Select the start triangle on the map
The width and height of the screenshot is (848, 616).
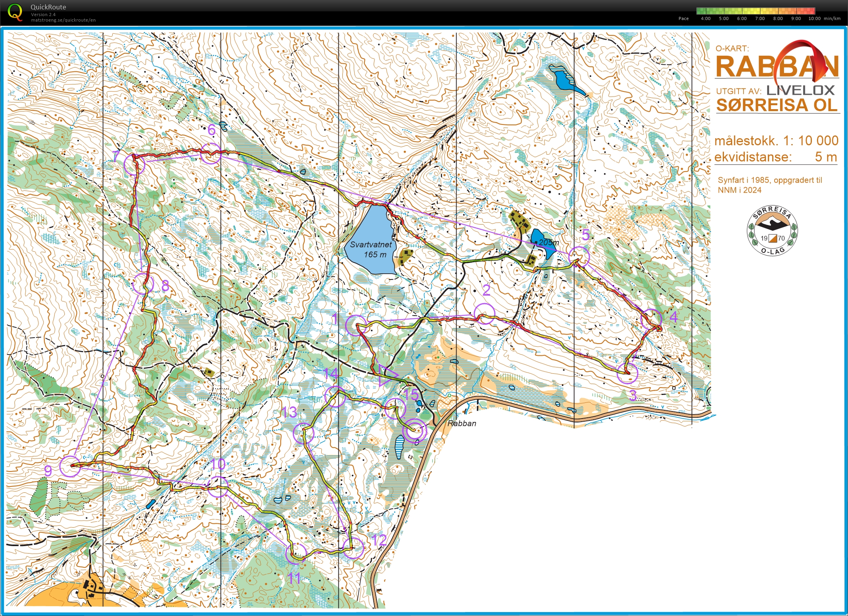(x=388, y=375)
